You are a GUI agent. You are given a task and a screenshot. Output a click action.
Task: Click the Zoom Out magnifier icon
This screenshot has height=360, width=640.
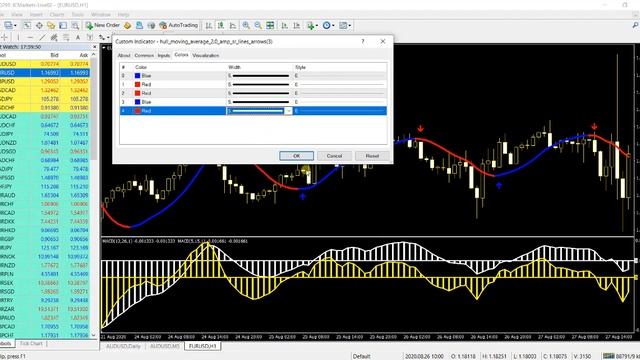pyautogui.click(x=258, y=25)
